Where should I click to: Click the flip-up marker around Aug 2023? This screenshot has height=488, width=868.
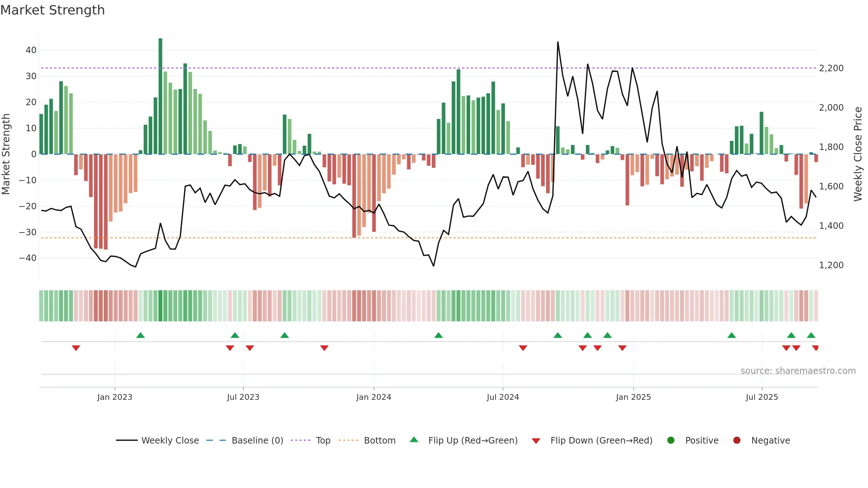coord(285,335)
